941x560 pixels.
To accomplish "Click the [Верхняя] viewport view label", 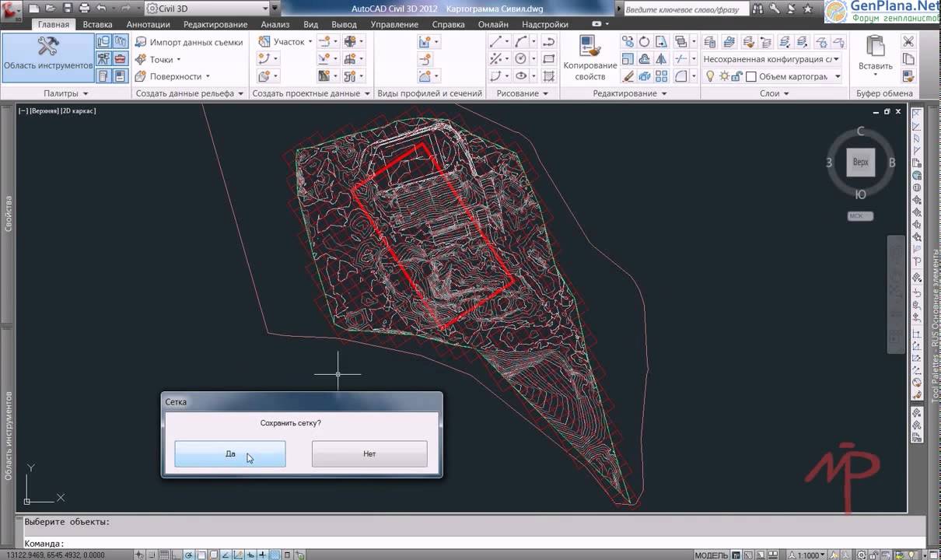I will [45, 111].
